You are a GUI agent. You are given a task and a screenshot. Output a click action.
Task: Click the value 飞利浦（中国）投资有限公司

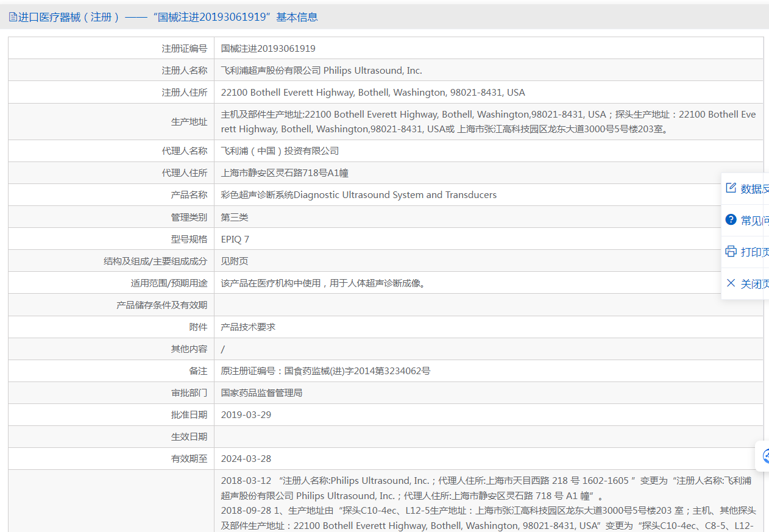(280, 151)
